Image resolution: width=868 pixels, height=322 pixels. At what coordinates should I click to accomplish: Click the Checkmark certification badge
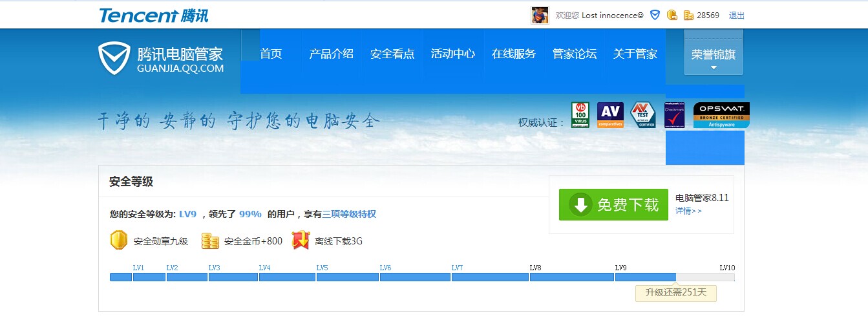(675, 116)
